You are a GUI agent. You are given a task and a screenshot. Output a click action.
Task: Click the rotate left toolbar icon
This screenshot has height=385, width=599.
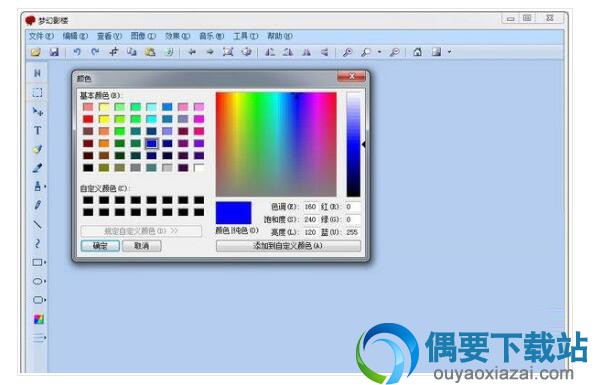[270, 52]
